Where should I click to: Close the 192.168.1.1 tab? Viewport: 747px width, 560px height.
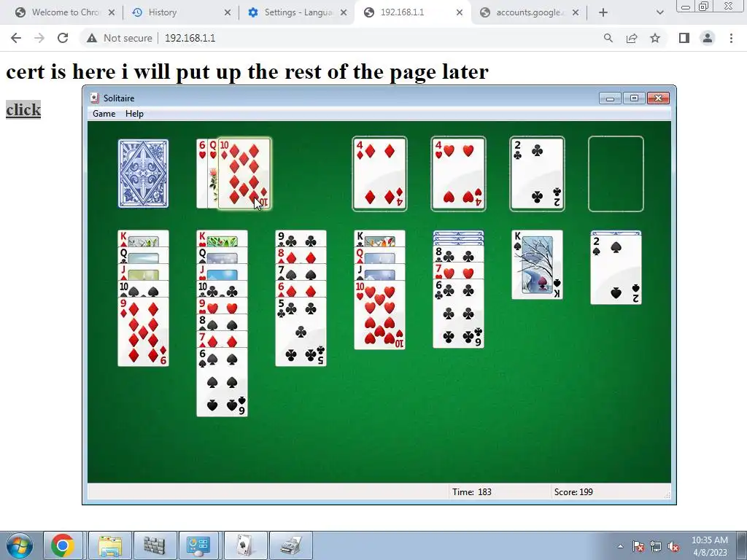(x=460, y=13)
